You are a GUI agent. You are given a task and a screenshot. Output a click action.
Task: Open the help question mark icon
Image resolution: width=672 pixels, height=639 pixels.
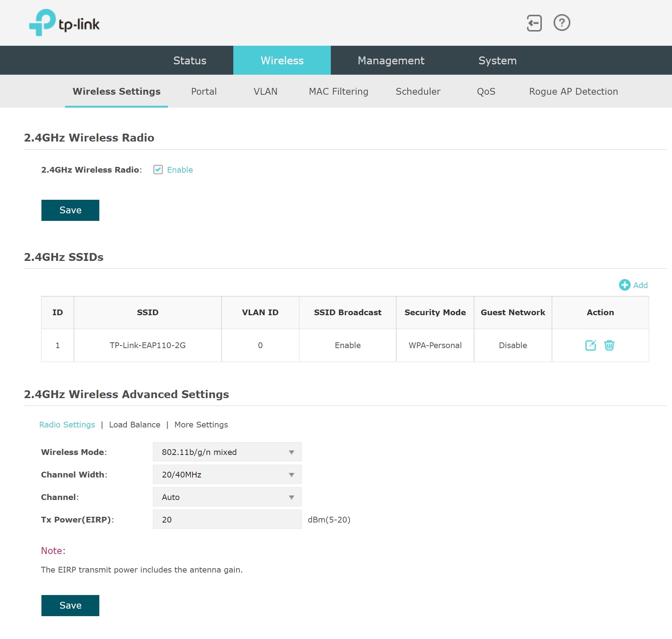coord(562,23)
